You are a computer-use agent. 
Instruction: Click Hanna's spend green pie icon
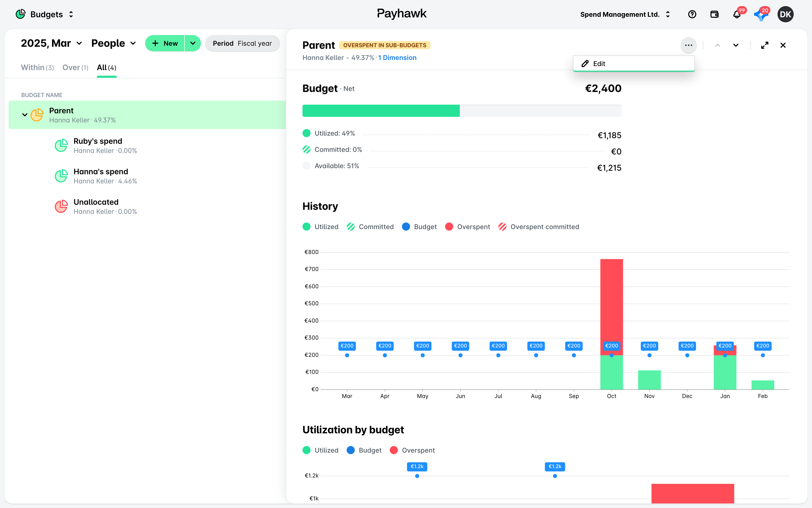tap(61, 176)
